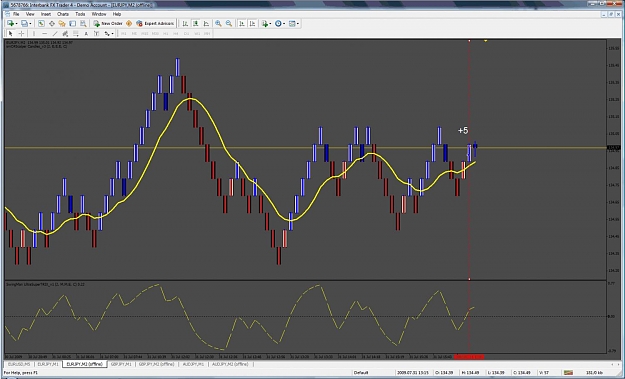Click the New Order button

pyautogui.click(x=108, y=24)
